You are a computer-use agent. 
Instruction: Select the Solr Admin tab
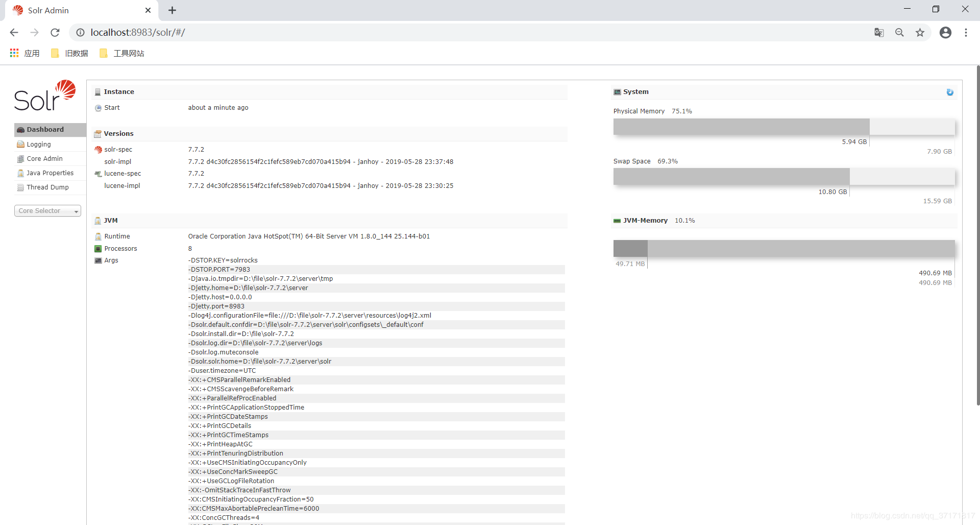coord(82,10)
